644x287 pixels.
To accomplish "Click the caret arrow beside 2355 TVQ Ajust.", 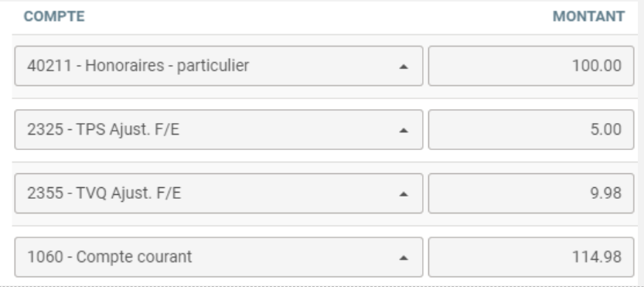I will [404, 194].
